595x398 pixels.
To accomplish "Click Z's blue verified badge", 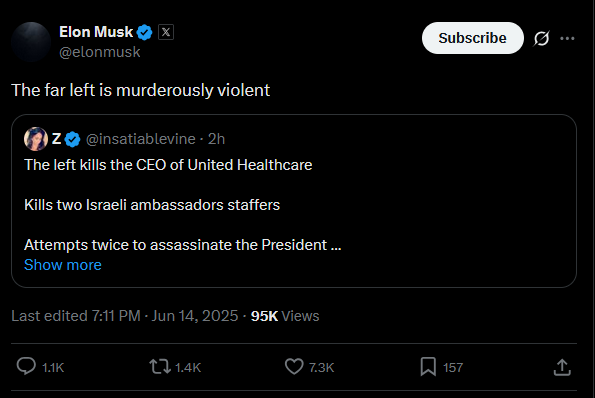I will (72, 139).
